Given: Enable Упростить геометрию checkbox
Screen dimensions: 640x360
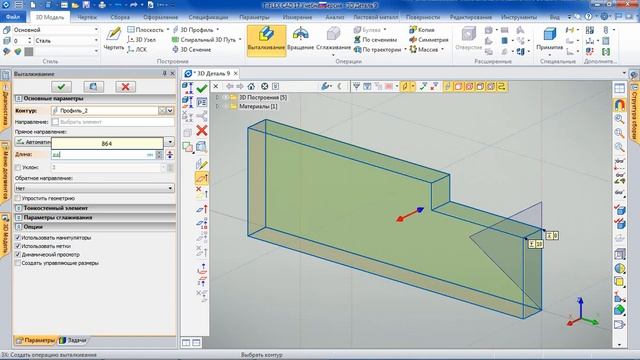Looking at the screenshot, I should pyautogui.click(x=18, y=198).
